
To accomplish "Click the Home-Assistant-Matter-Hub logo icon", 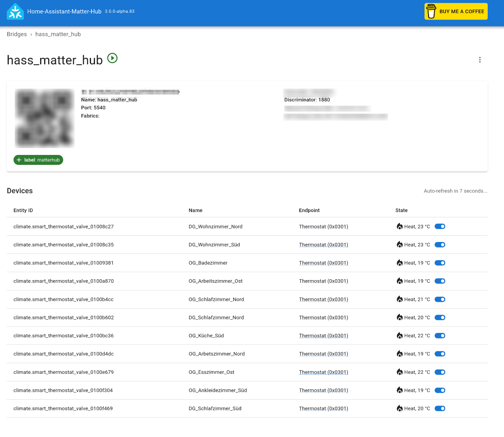I will (x=16, y=12).
